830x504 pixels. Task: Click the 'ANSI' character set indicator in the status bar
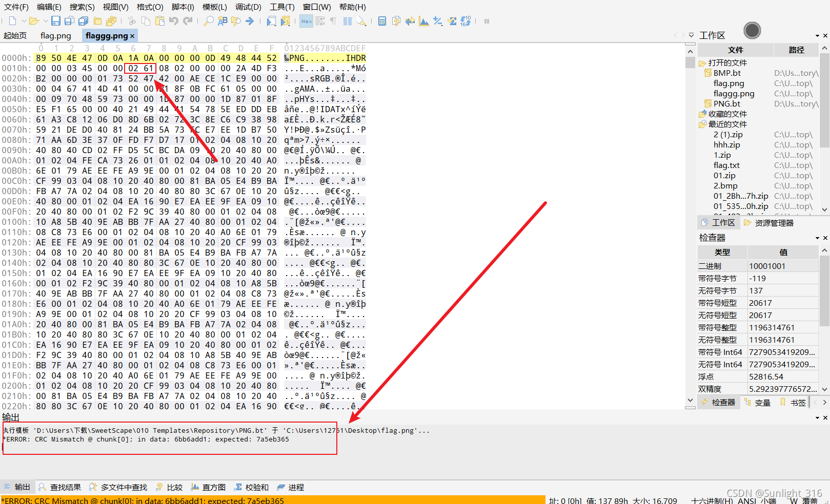(747, 500)
